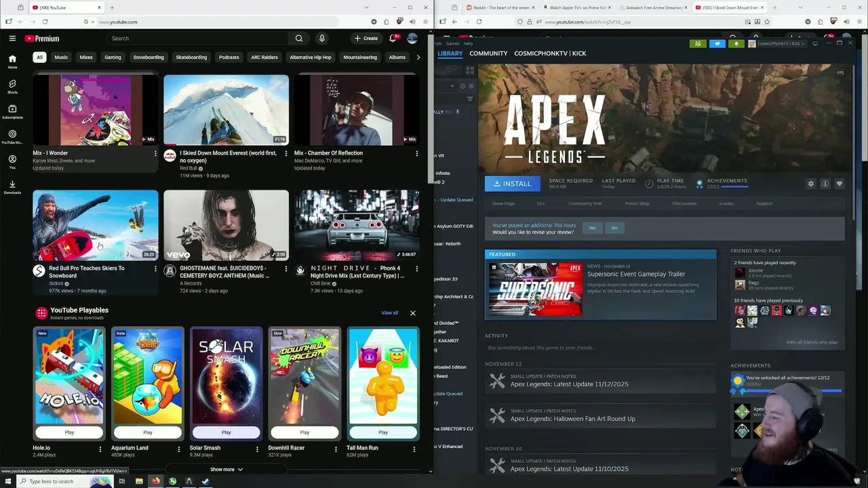Click the YouTube Premium logo

(42, 39)
